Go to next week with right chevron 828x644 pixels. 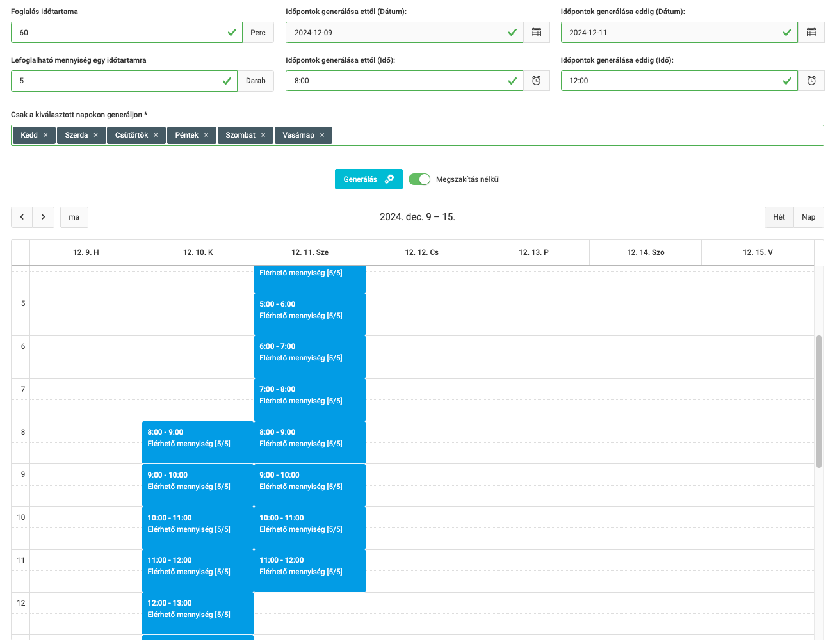[x=43, y=217]
